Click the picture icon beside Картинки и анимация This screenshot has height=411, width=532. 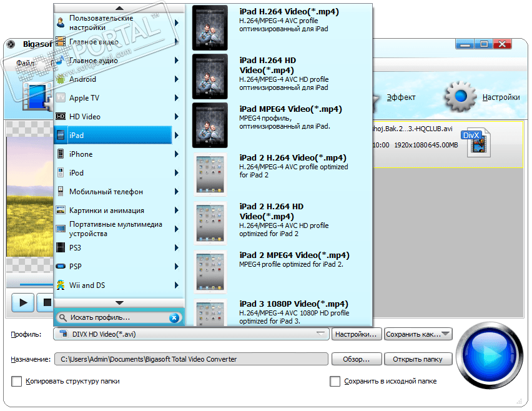tap(61, 210)
